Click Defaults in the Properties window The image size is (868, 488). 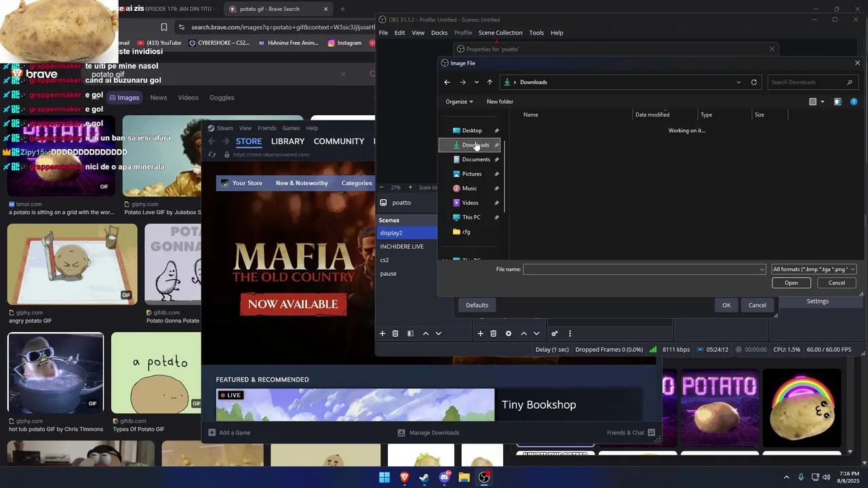tap(477, 305)
